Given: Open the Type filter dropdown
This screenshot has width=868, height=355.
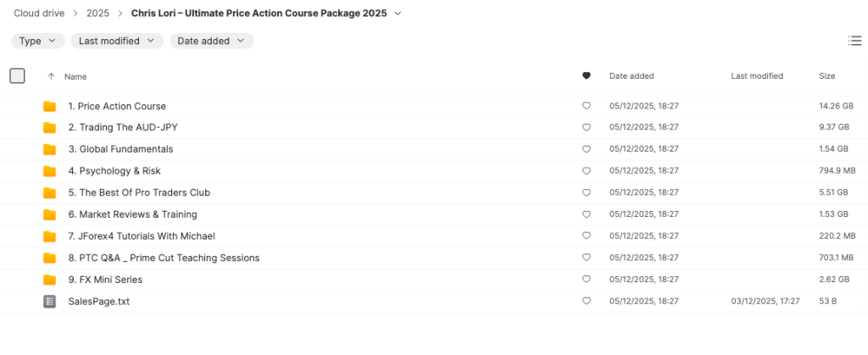Looking at the screenshot, I should click(x=38, y=41).
